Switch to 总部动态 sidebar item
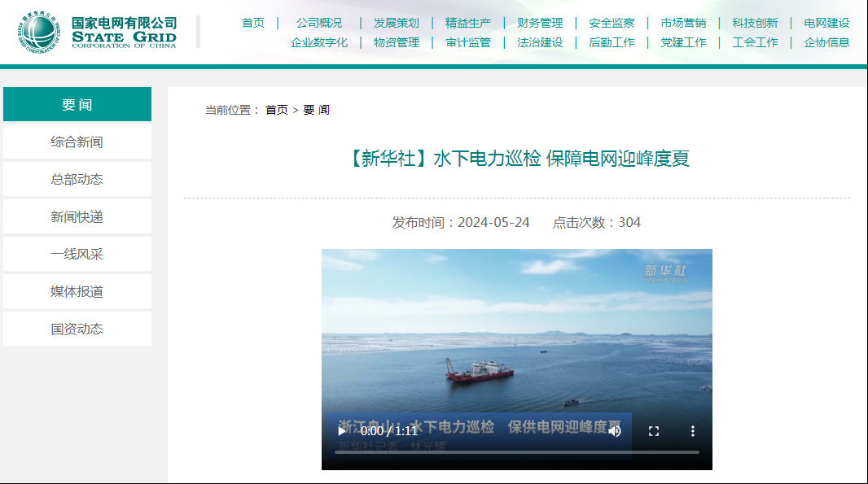The height and width of the screenshot is (484, 868). tap(77, 179)
